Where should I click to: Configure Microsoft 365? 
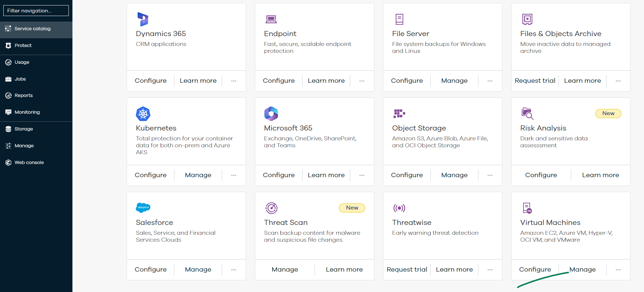pyautogui.click(x=279, y=175)
